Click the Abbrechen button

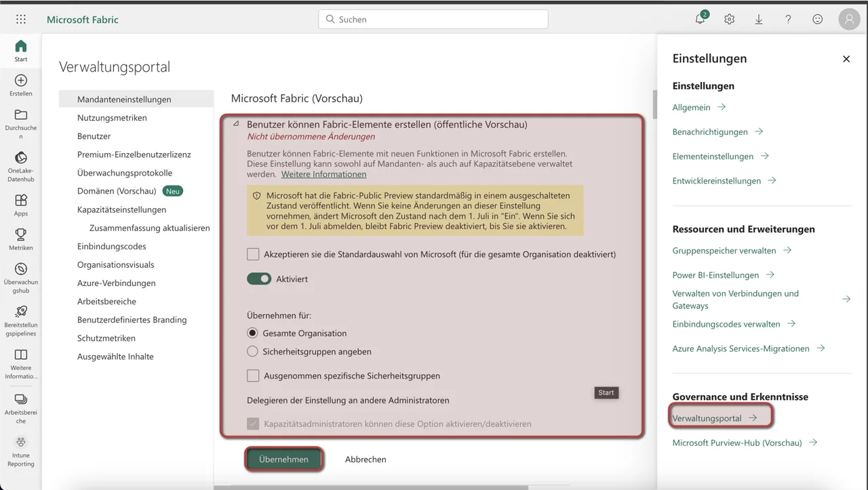tap(366, 459)
